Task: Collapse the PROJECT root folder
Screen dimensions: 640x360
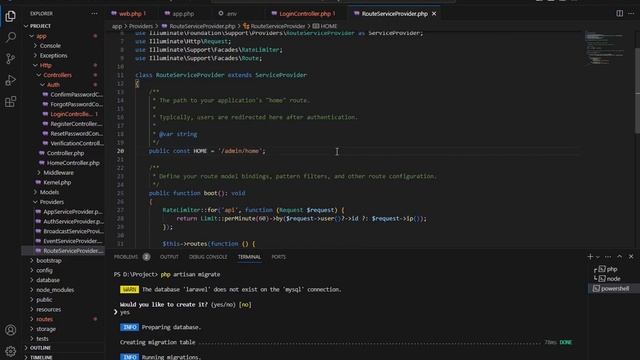Action: coord(40,26)
